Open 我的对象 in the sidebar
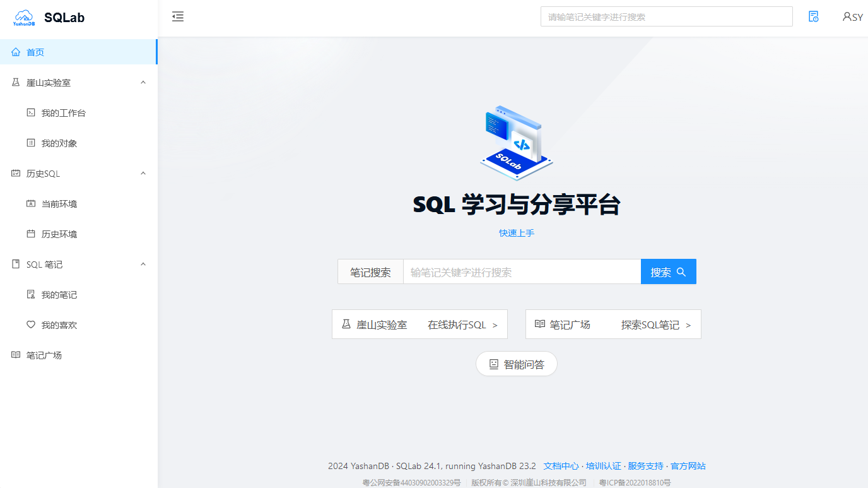The image size is (868, 488). 78,143
